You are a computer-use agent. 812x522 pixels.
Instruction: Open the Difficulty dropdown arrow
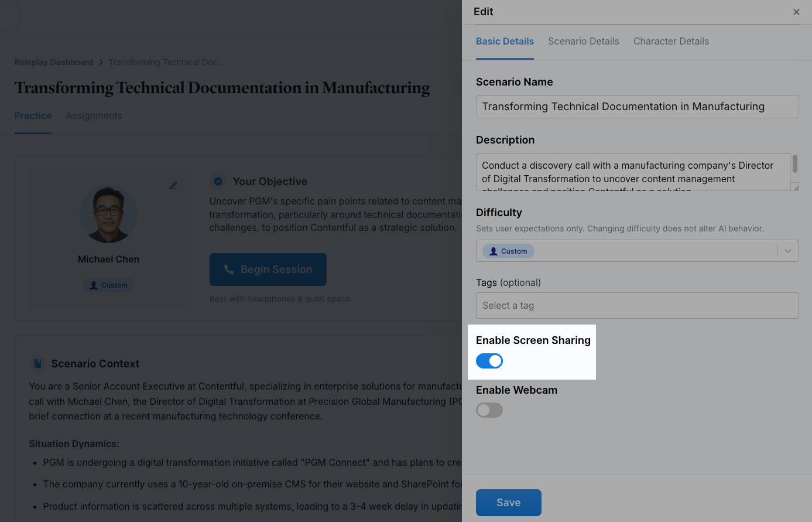[x=788, y=251]
